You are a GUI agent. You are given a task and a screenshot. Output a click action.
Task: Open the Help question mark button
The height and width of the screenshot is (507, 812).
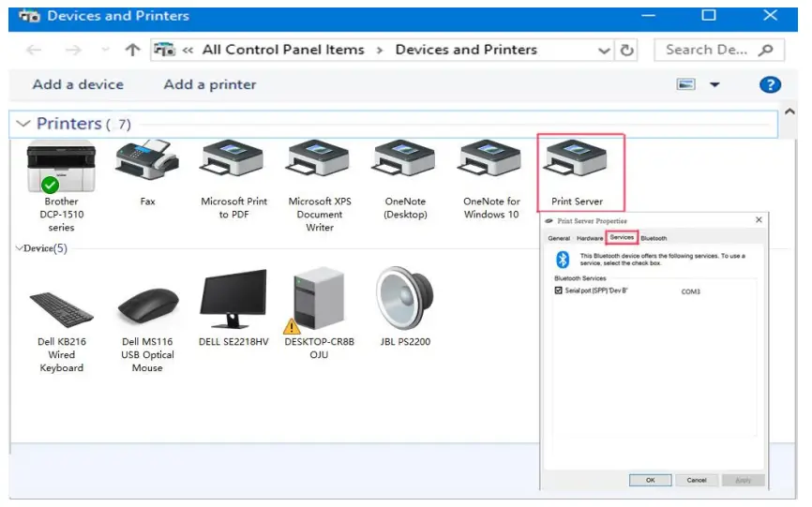point(770,85)
